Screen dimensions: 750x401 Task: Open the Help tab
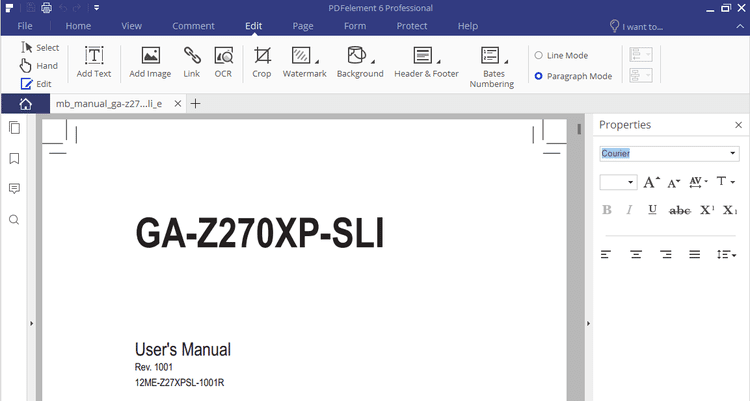(x=468, y=26)
